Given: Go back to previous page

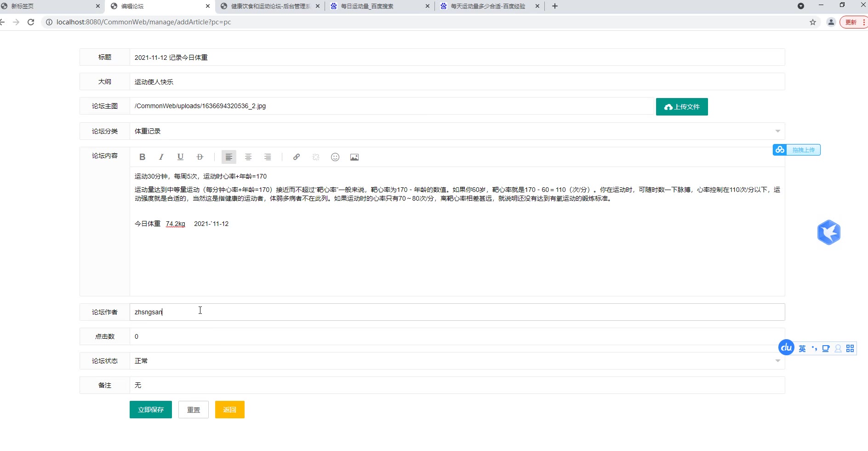Looking at the screenshot, I should [2, 22].
